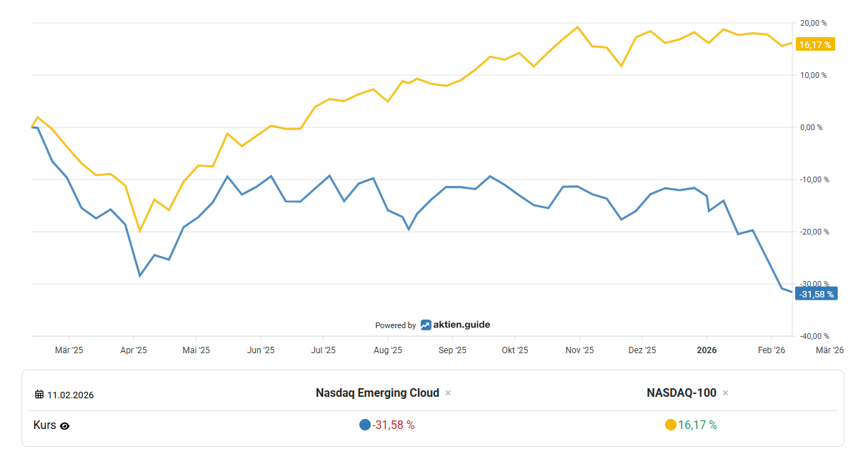Screen dimensions: 868x449
Task: Click the blue -31,58 % price tag
Action: pos(816,294)
